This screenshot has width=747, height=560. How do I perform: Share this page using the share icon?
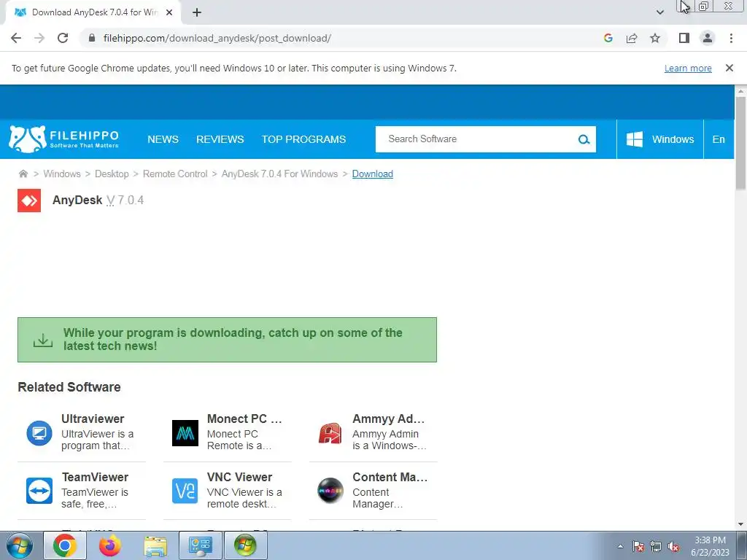(632, 38)
